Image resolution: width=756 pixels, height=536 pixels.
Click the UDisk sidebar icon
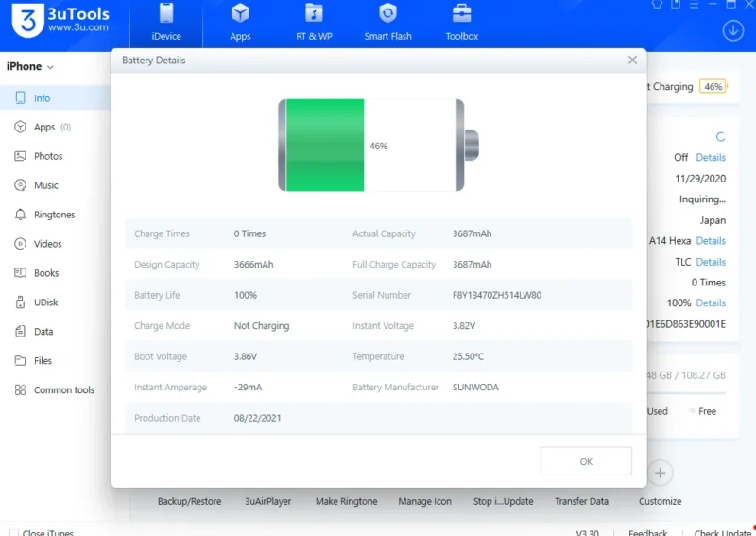(20, 302)
